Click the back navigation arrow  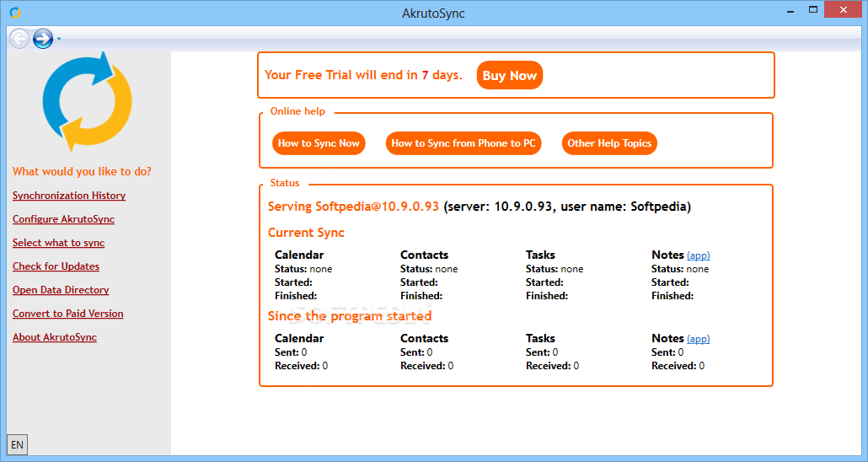(19, 38)
